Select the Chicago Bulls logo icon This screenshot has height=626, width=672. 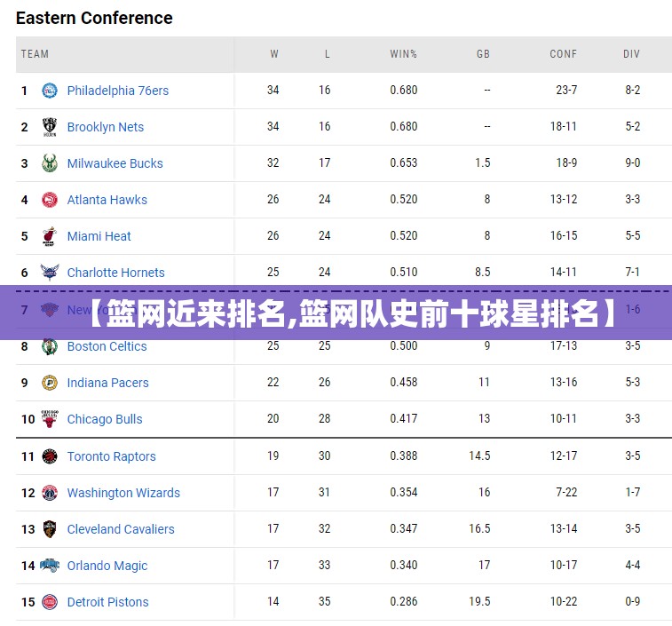click(50, 419)
